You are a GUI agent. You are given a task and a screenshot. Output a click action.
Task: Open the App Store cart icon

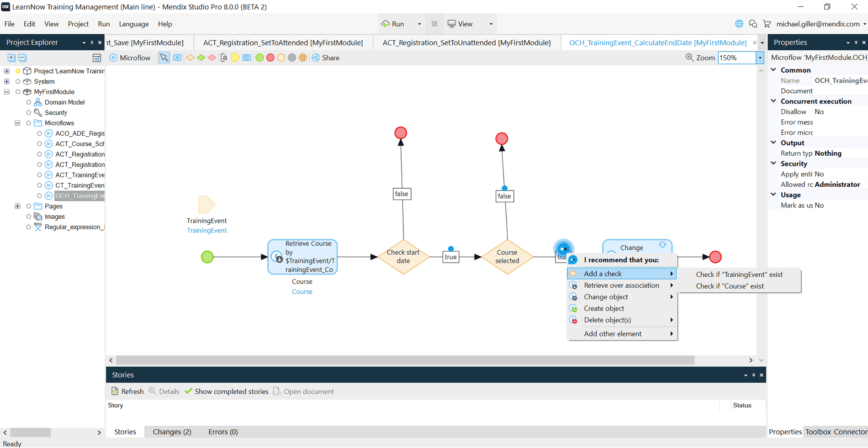(x=767, y=24)
